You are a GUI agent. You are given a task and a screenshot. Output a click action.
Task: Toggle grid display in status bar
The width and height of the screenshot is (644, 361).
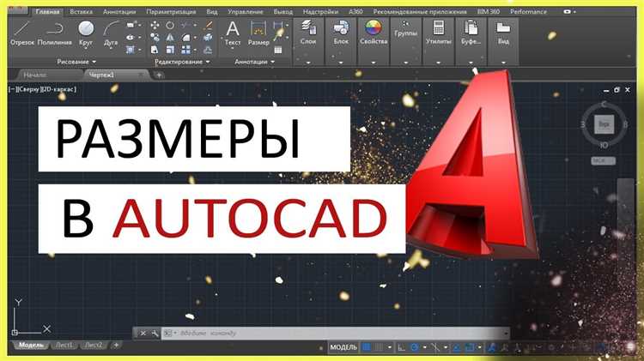(366, 347)
